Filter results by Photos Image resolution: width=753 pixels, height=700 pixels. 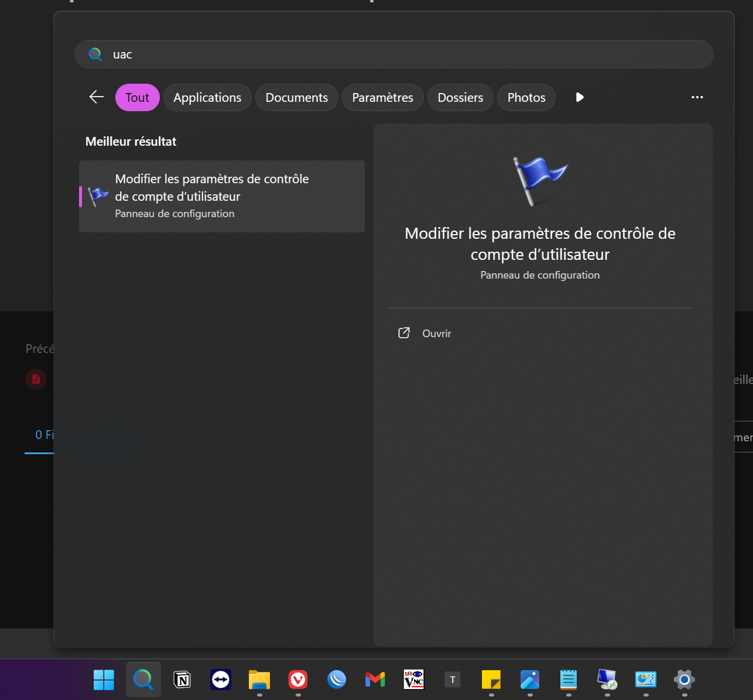point(526,97)
